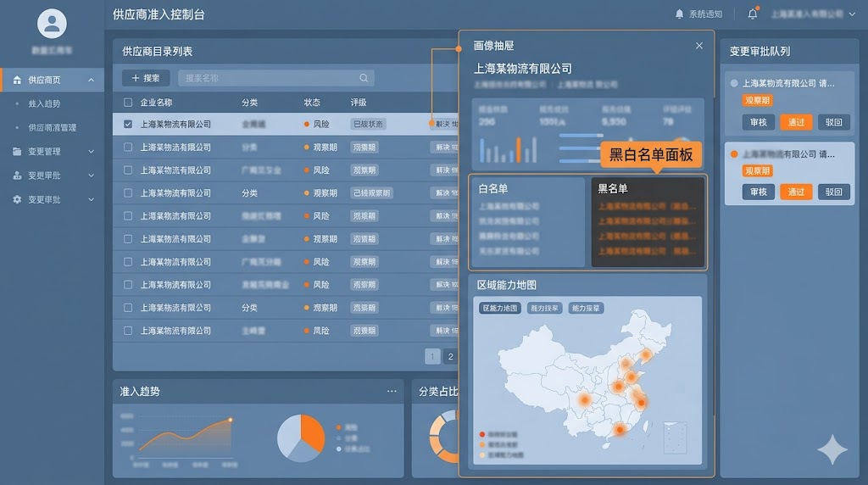Screen dimensions: 868x485
Task: Go to page 1 of supplier list
Action: coord(432,356)
